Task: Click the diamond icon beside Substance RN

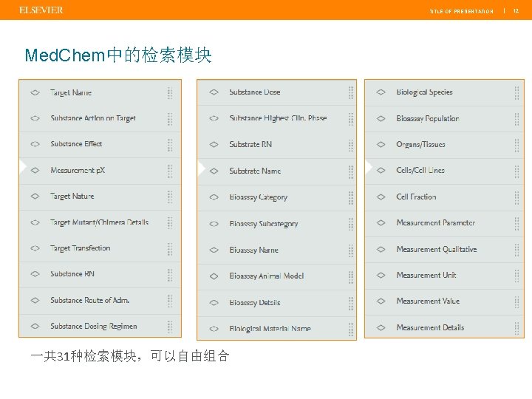Action: click(x=35, y=274)
